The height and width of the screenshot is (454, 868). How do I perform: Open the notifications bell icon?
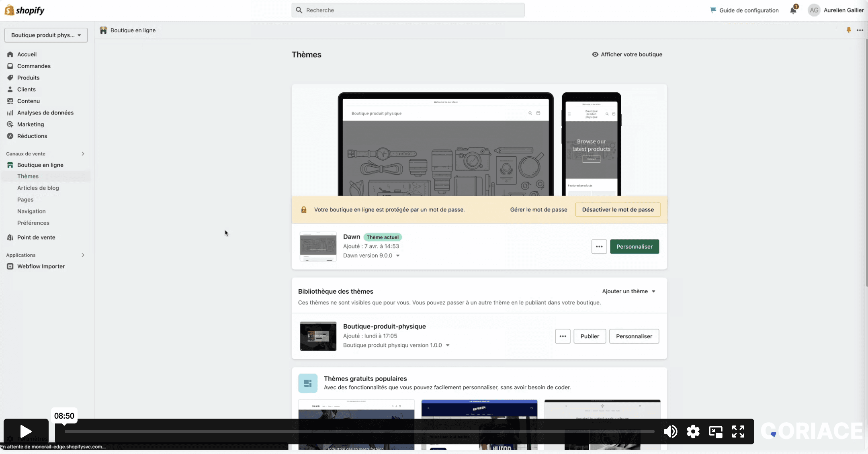point(793,10)
